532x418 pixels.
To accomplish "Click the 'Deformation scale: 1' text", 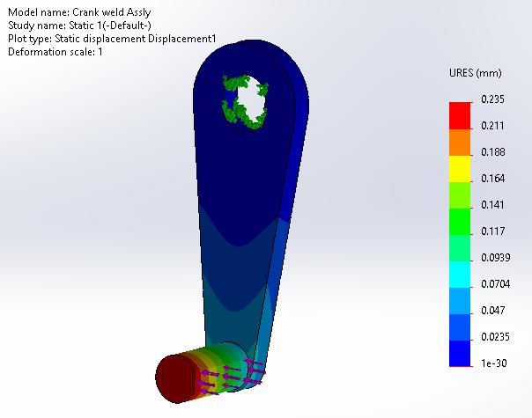I will coord(55,52).
